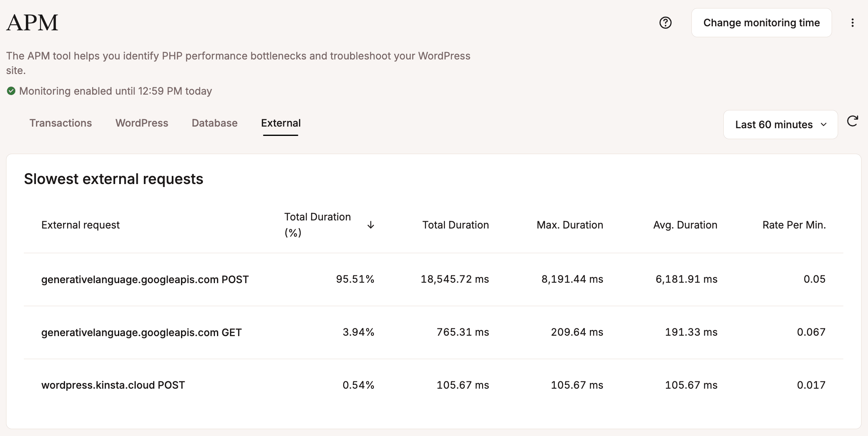Viewport: 868px width, 436px height.
Task: Sort by Rate Per Min. column header
Action: (794, 225)
